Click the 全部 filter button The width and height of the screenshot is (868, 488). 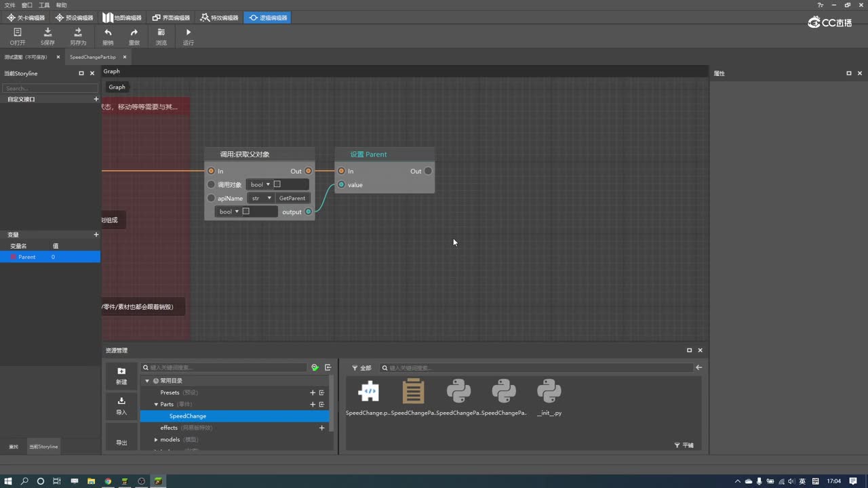click(361, 368)
